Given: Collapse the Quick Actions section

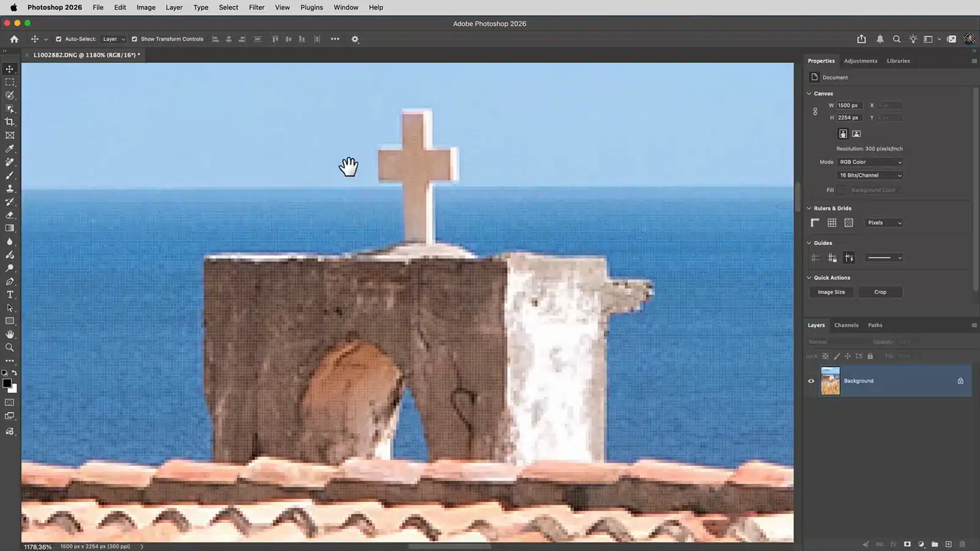Looking at the screenshot, I should (809, 278).
